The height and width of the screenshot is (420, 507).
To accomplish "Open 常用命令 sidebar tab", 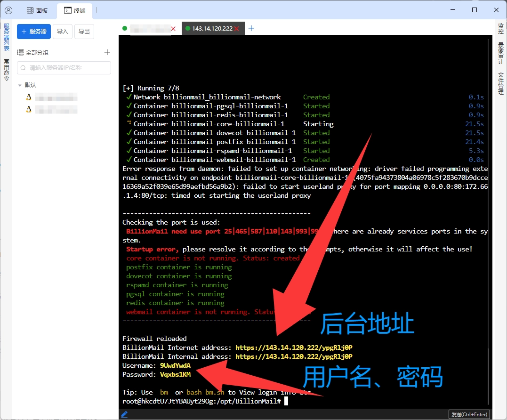I will (7, 70).
